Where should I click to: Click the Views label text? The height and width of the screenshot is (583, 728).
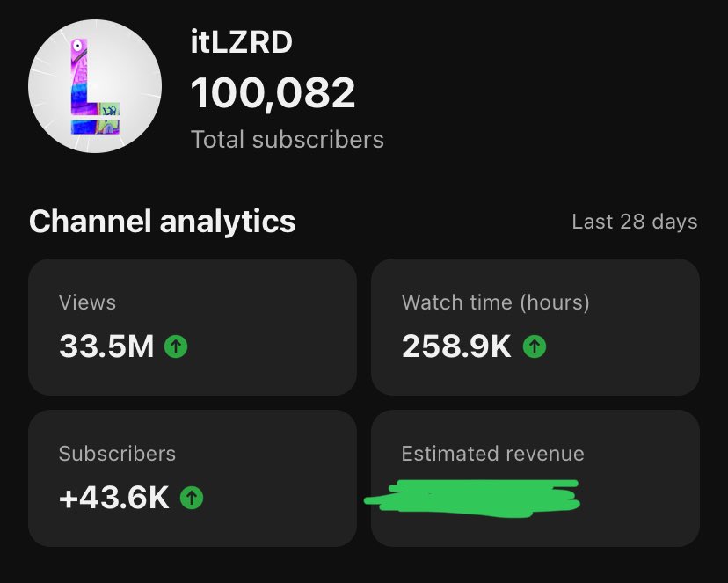pos(87,302)
